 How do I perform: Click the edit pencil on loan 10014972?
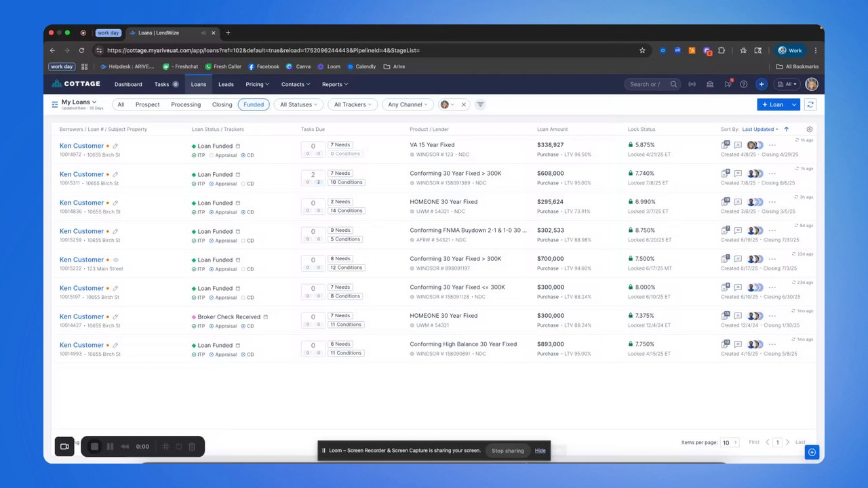coord(115,146)
